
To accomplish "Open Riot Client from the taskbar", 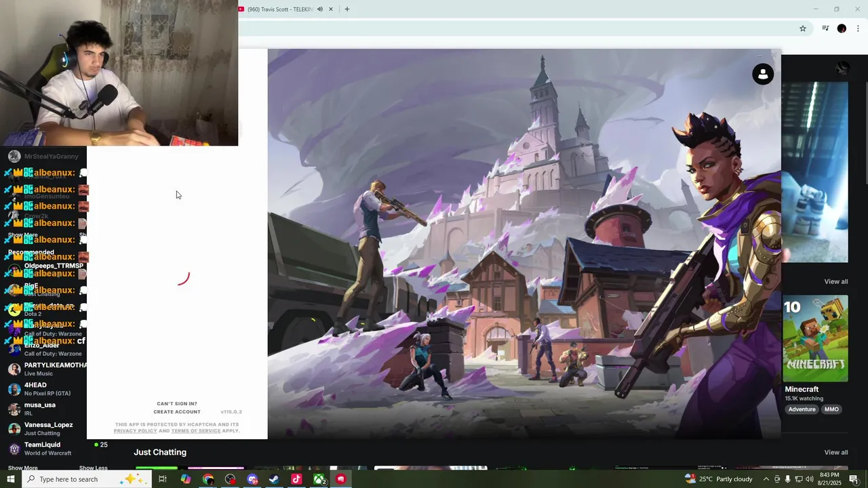I will (x=340, y=479).
